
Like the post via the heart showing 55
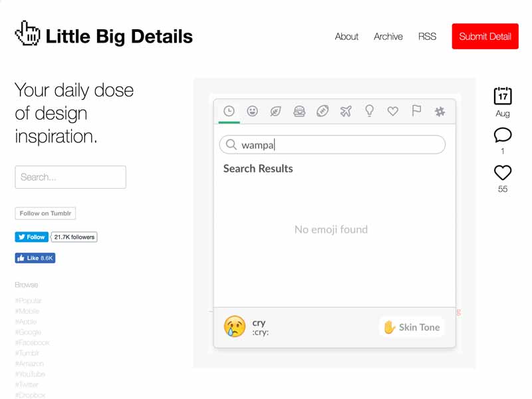[x=502, y=174]
